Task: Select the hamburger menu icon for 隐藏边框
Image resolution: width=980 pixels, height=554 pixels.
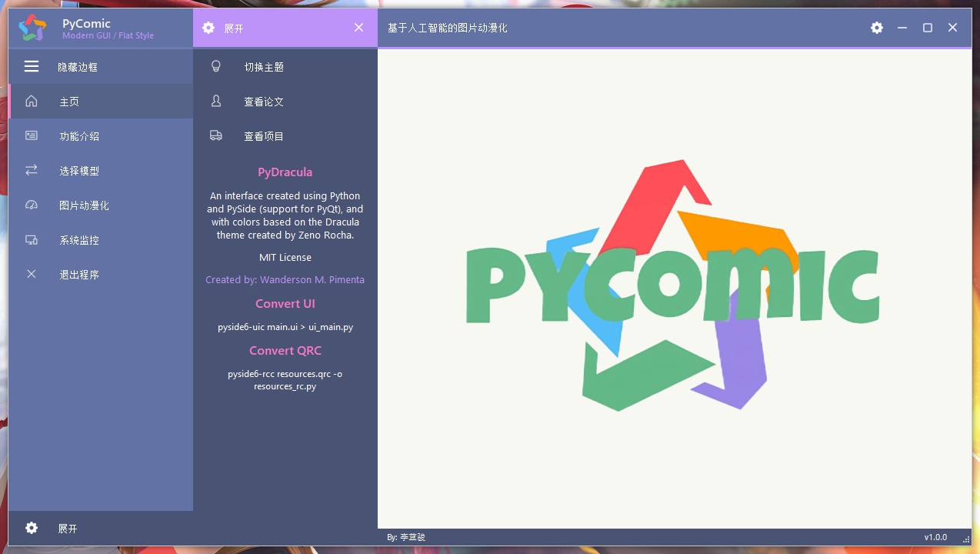Action: click(x=31, y=66)
